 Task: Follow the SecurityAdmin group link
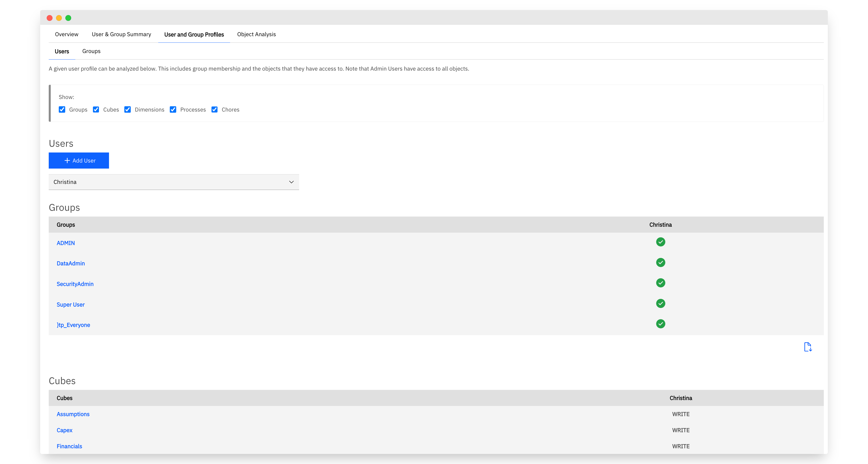click(75, 284)
